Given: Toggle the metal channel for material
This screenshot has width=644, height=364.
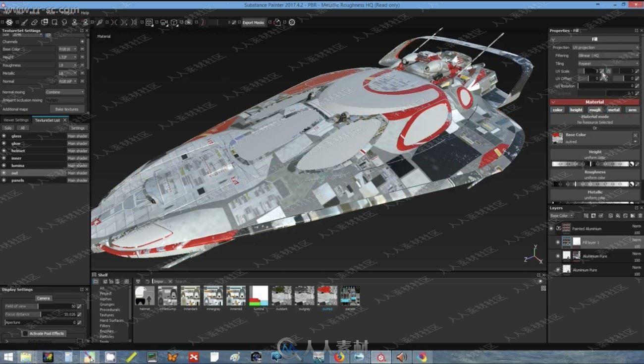Looking at the screenshot, I should pyautogui.click(x=614, y=110).
